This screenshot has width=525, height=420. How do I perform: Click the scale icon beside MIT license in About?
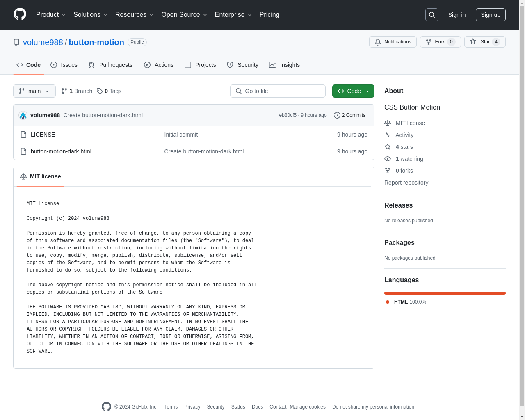[x=388, y=123]
